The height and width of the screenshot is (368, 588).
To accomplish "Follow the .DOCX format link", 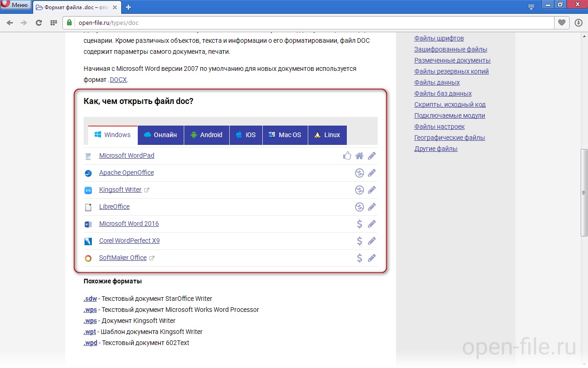I will [x=118, y=80].
